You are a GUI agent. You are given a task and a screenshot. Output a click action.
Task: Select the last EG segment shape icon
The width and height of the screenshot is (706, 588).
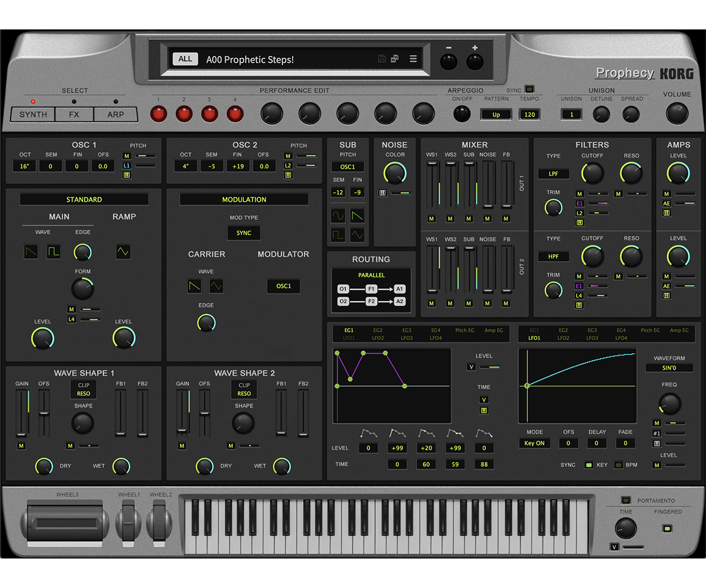coord(484,433)
